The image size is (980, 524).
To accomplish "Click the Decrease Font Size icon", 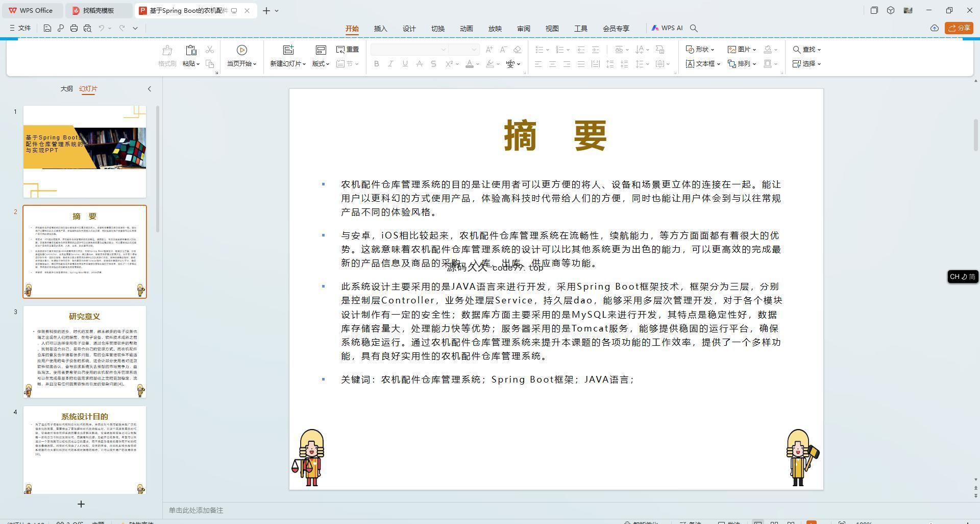I will [x=503, y=50].
